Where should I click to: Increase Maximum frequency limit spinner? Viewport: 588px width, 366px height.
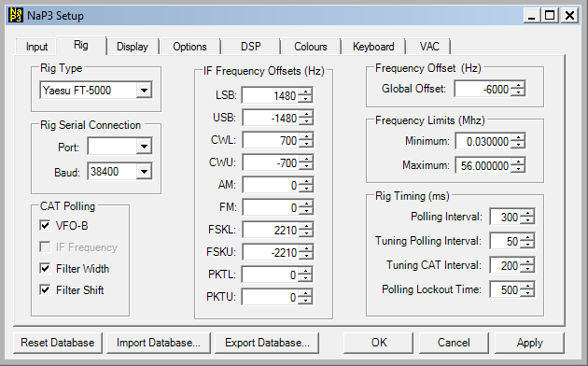(x=518, y=162)
